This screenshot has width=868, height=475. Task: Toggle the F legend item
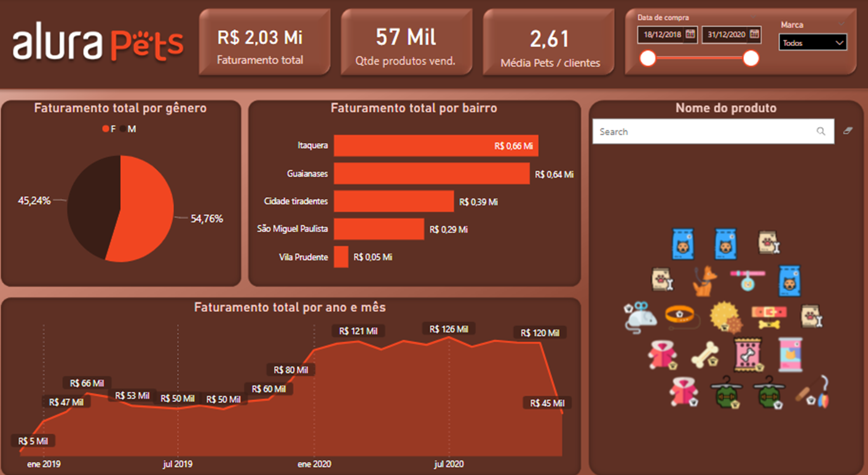point(109,129)
